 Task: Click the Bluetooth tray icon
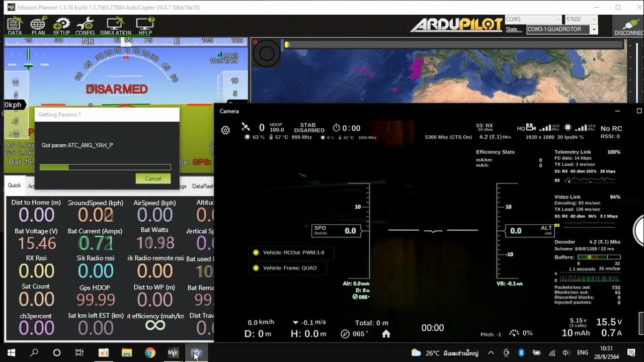point(521,352)
